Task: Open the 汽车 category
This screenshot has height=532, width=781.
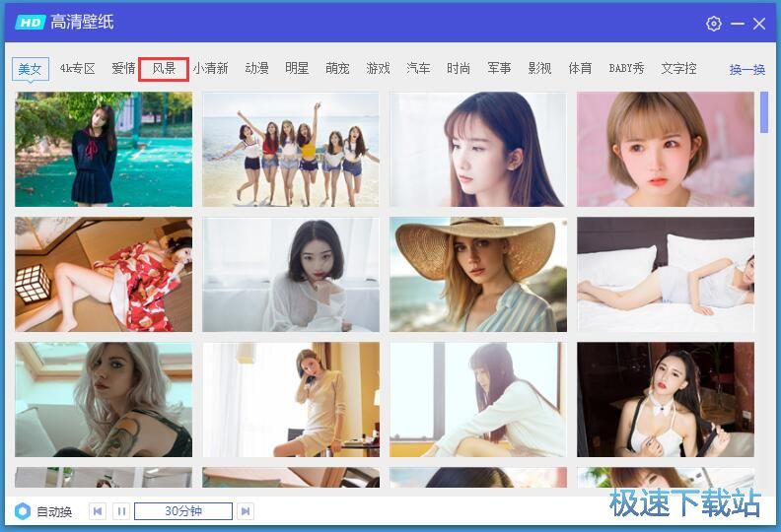Action: [x=418, y=69]
